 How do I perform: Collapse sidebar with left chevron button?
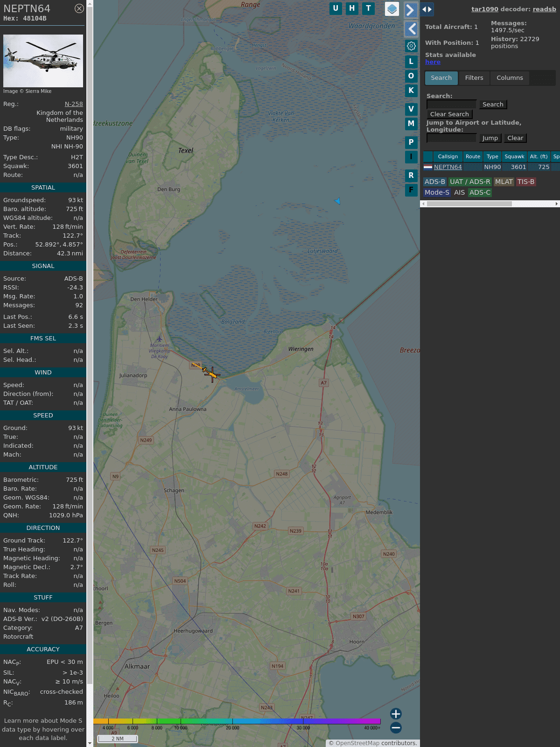[x=411, y=29]
